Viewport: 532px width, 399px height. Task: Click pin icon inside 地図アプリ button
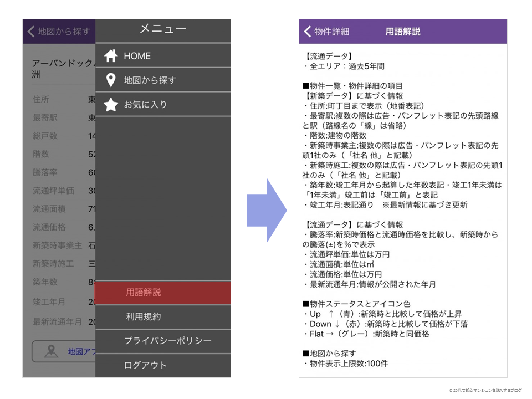click(52, 351)
